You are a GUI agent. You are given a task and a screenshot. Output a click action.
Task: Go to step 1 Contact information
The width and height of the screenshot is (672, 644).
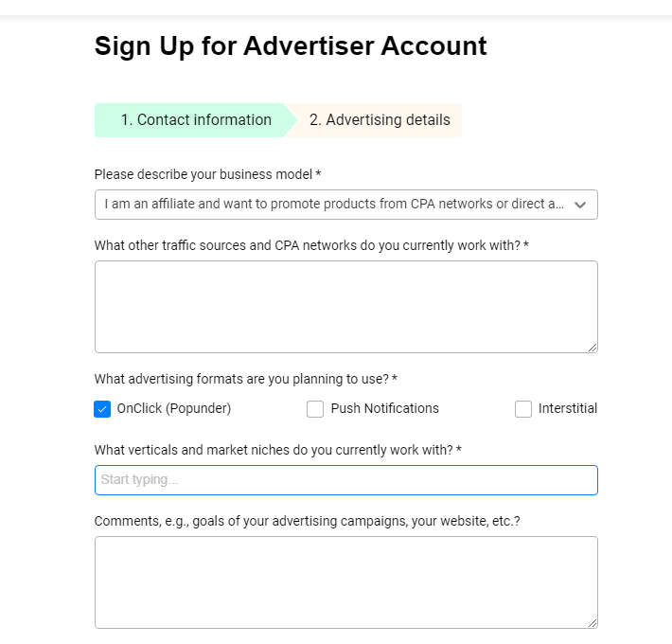click(x=195, y=120)
